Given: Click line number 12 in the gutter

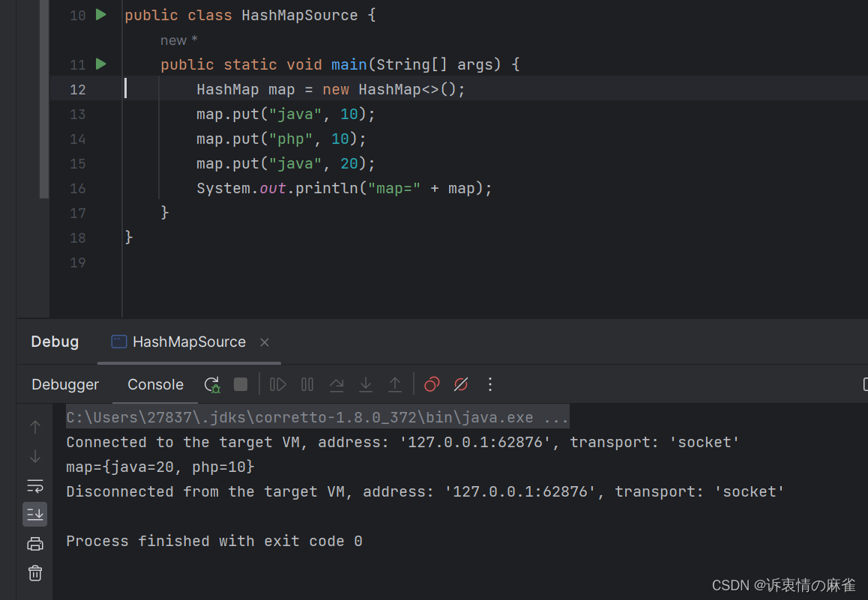Looking at the screenshot, I should pos(77,90).
